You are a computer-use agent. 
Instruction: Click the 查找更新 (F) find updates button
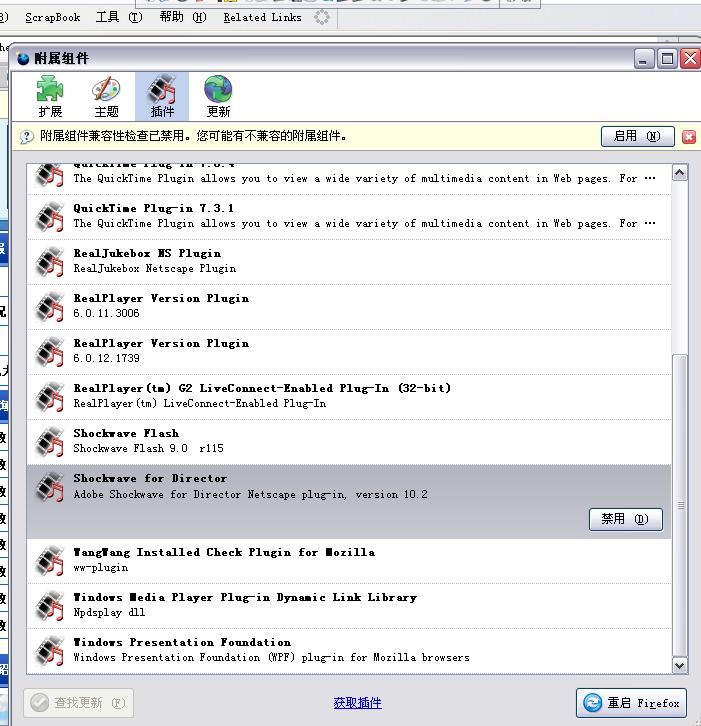[x=78, y=703]
